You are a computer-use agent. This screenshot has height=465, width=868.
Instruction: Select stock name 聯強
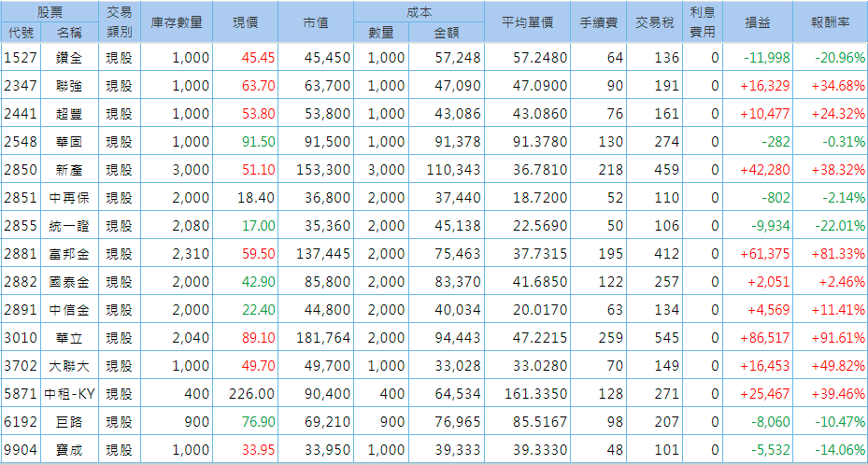coord(69,86)
